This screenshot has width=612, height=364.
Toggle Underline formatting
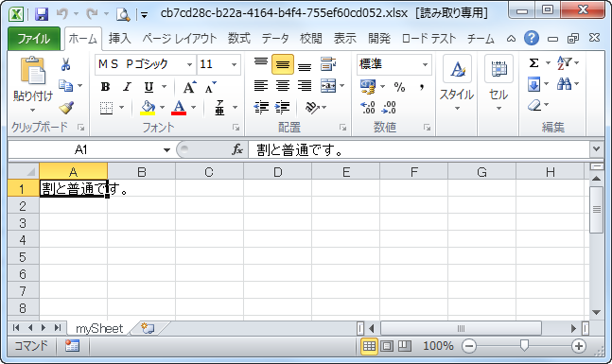(149, 87)
